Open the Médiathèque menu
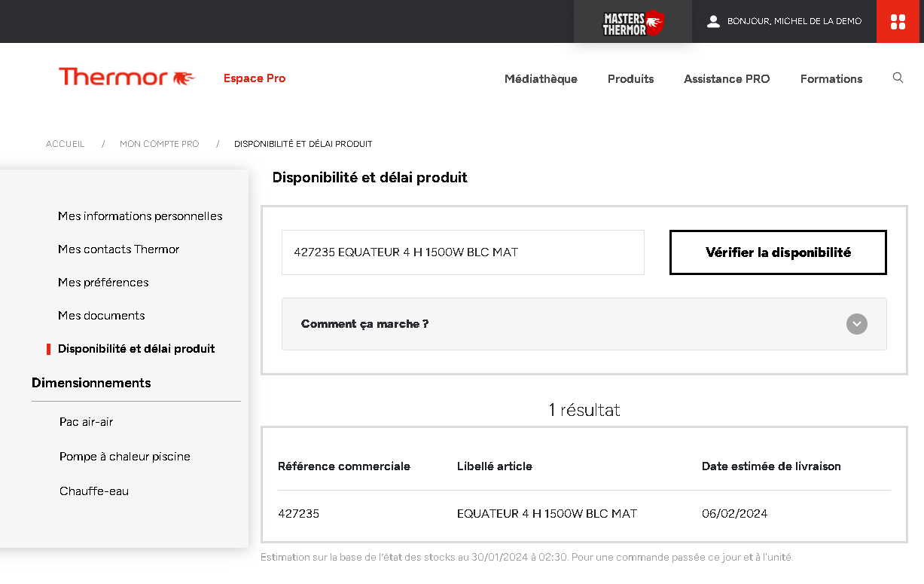The width and height of the screenshot is (924, 584). (x=541, y=78)
